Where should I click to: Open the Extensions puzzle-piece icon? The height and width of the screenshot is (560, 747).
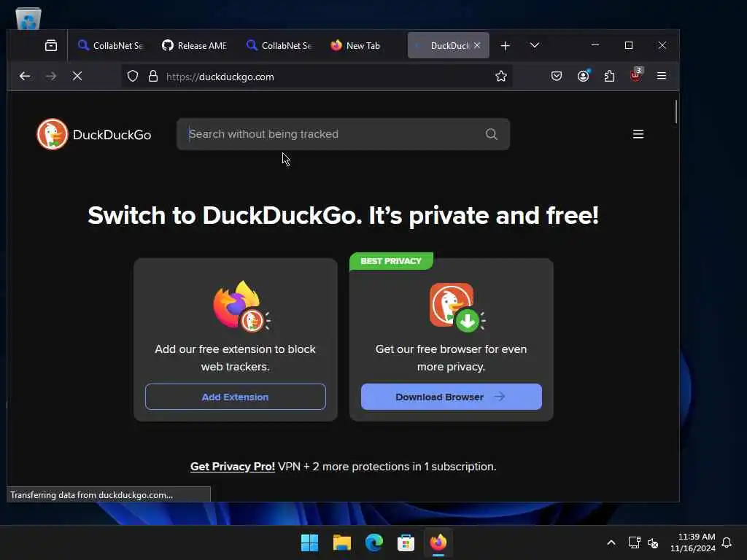coord(609,76)
